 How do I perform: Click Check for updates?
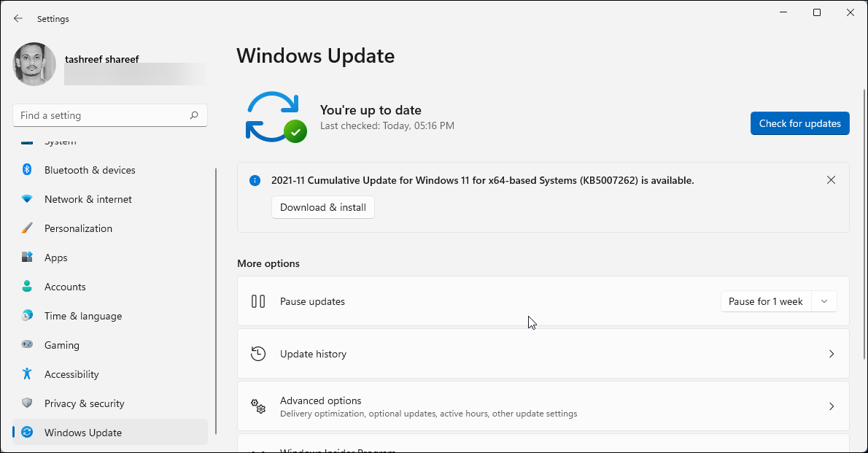click(x=799, y=123)
